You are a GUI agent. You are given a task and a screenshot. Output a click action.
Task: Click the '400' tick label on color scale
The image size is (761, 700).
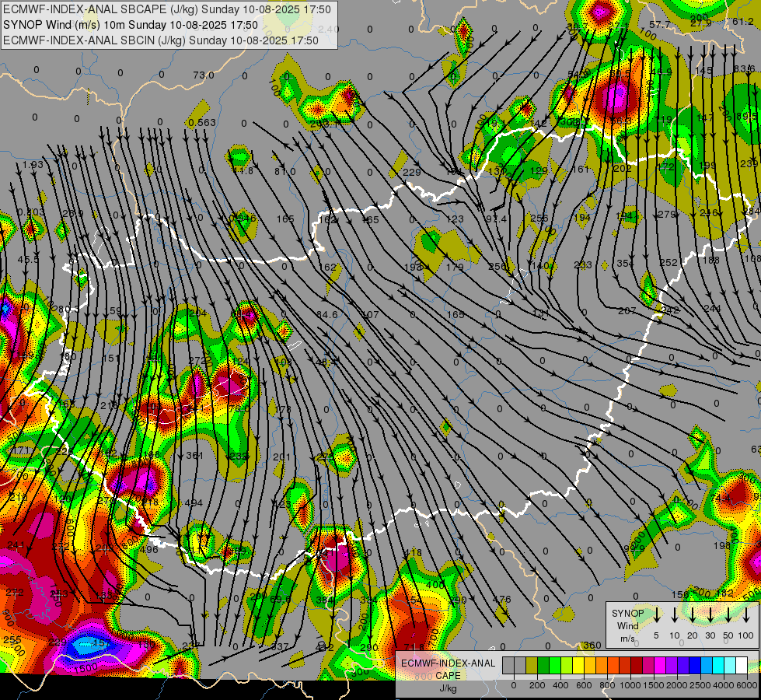560,685
